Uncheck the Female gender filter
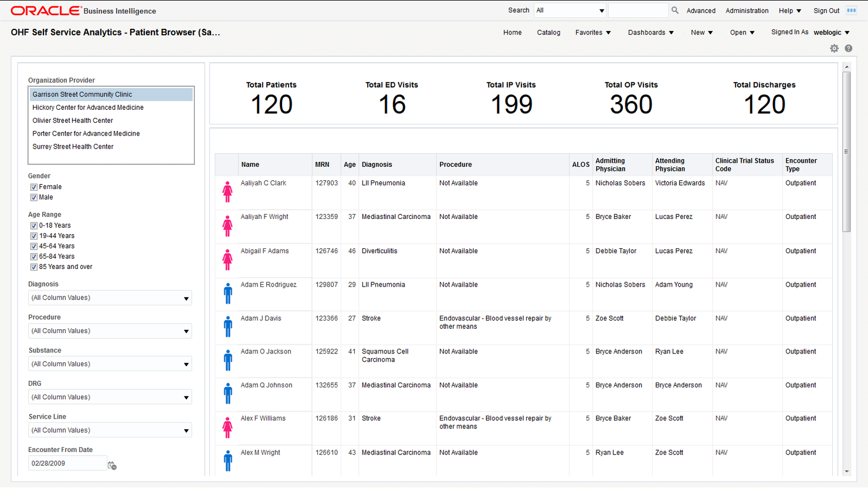 coord(34,186)
